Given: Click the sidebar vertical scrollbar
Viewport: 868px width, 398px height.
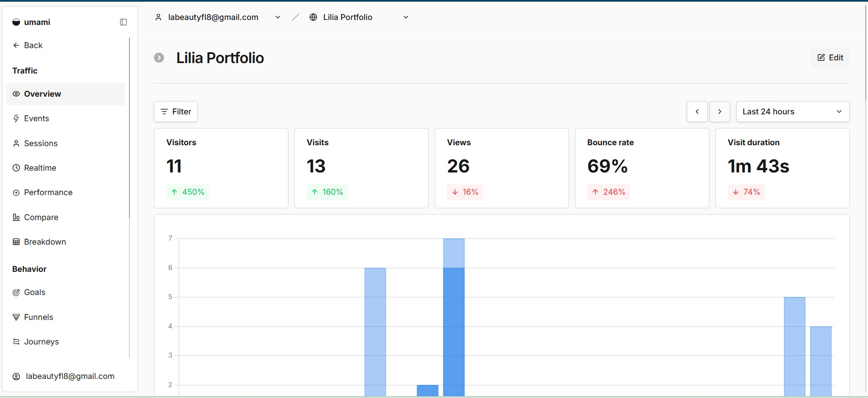Looking at the screenshot, I should pyautogui.click(x=129, y=128).
